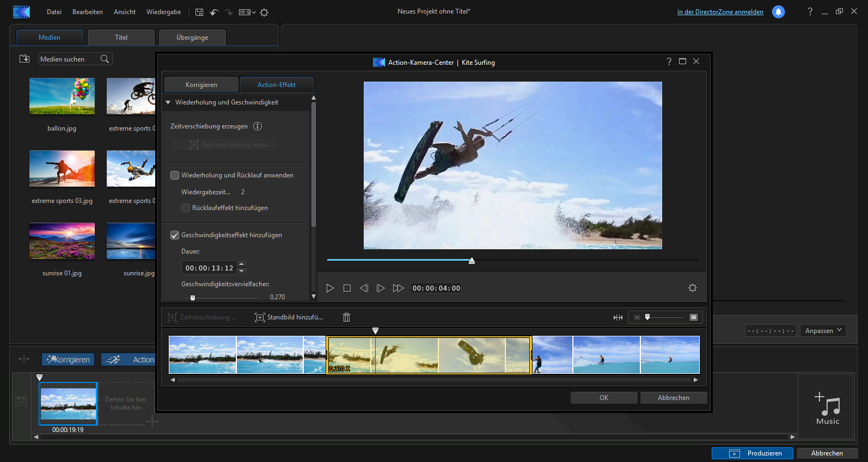Viewport: 868px width, 462px height.
Task: Open preview settings gear icon
Action: pos(692,288)
